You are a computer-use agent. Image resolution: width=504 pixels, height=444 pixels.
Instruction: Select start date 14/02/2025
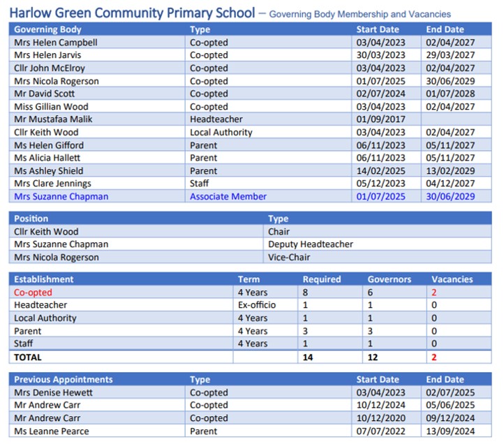click(x=380, y=171)
